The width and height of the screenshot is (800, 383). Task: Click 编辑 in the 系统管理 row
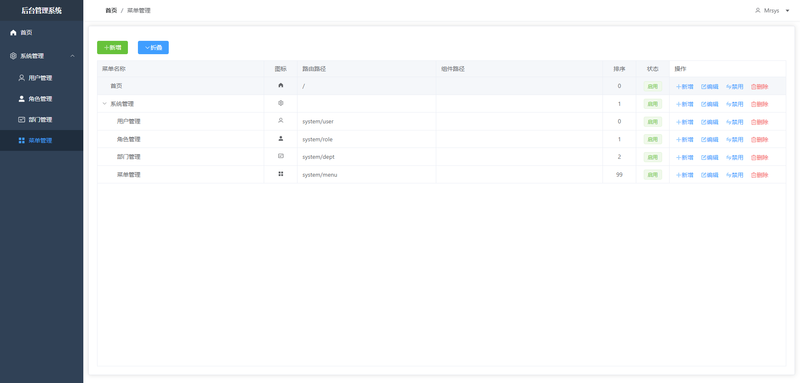[710, 104]
